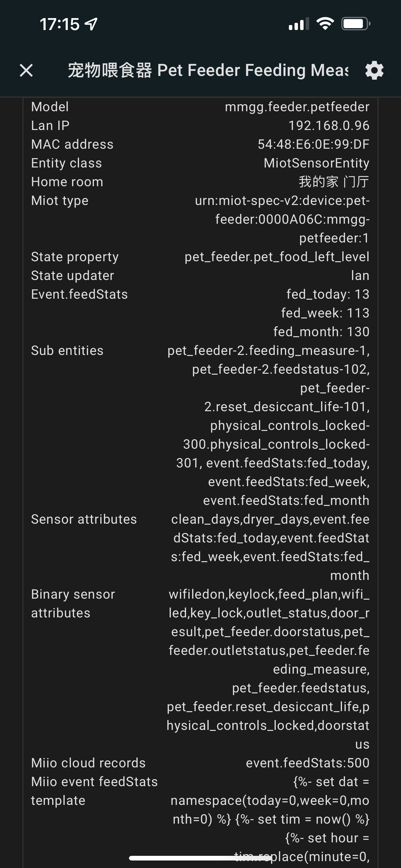
Task: Tap the State updater lan value
Action: pos(362,275)
